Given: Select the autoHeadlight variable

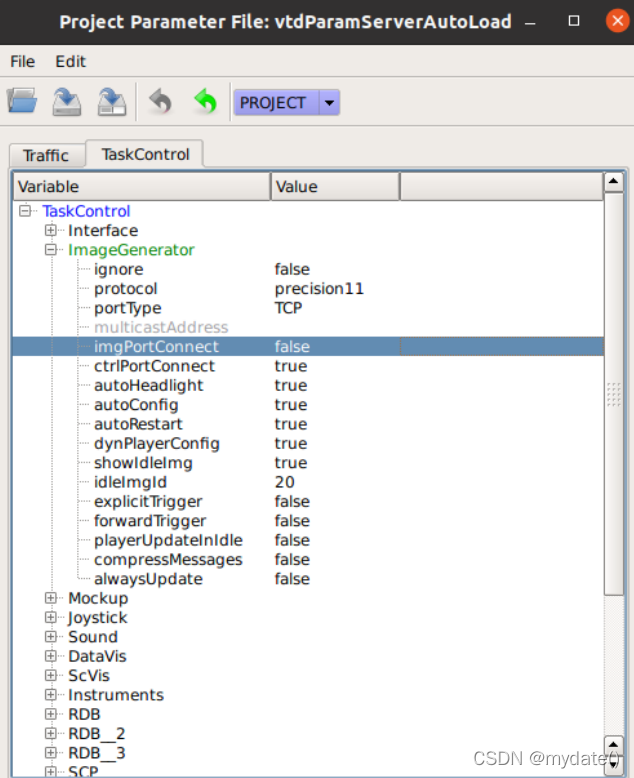Looking at the screenshot, I should coord(149,385).
